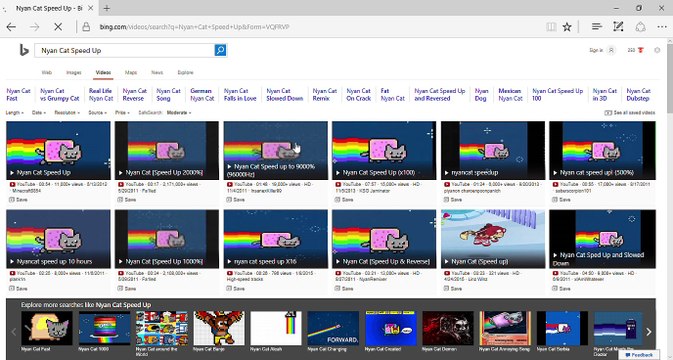Open Bing settings gear
Viewport: 673px width, 360px height.
[x=657, y=50]
